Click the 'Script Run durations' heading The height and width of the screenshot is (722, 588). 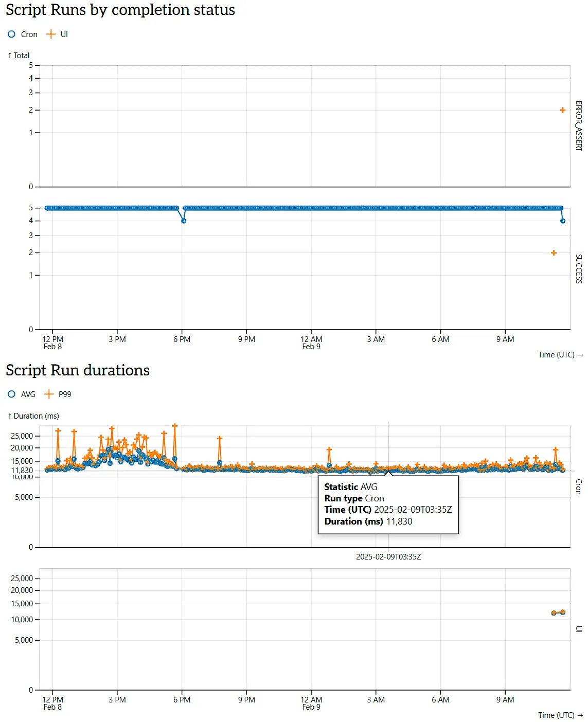click(78, 370)
